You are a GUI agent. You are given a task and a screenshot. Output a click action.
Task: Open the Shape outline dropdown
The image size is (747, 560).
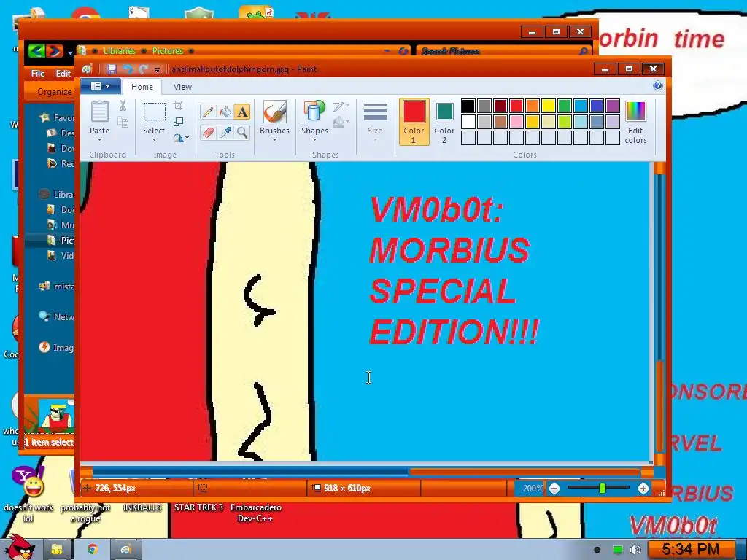pyautogui.click(x=341, y=106)
